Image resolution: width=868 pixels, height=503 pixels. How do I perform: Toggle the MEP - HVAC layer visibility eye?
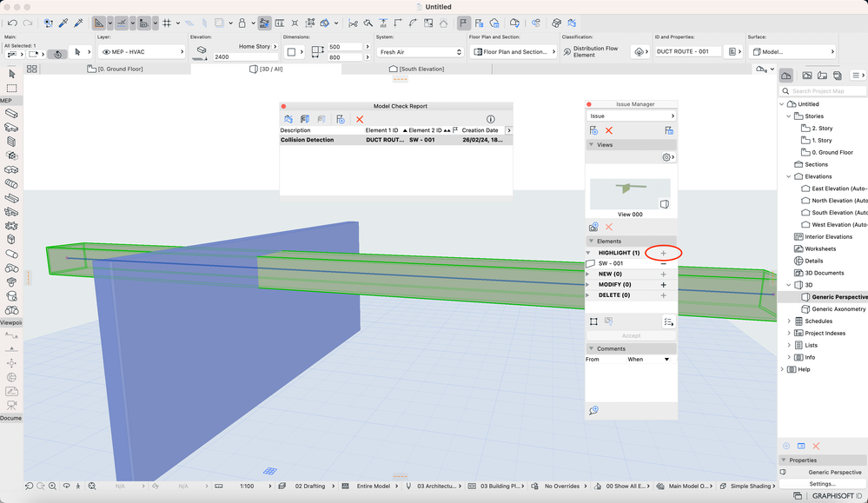click(x=106, y=52)
